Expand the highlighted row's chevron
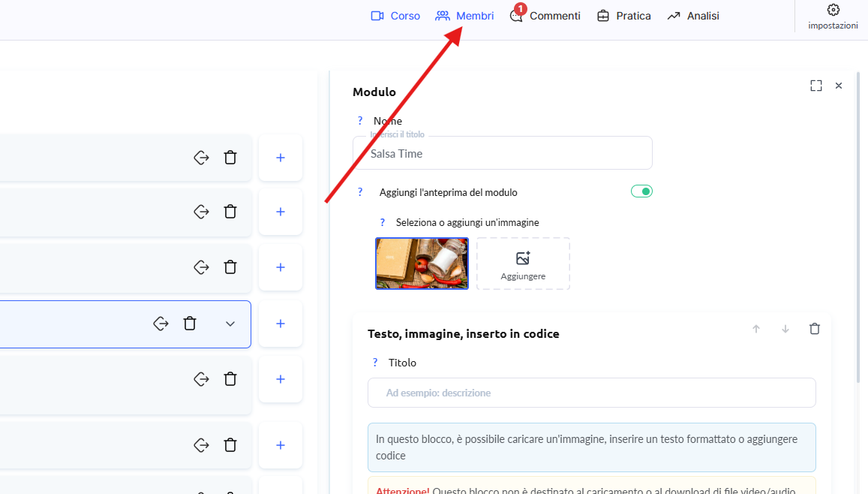This screenshot has height=494, width=868. point(230,324)
